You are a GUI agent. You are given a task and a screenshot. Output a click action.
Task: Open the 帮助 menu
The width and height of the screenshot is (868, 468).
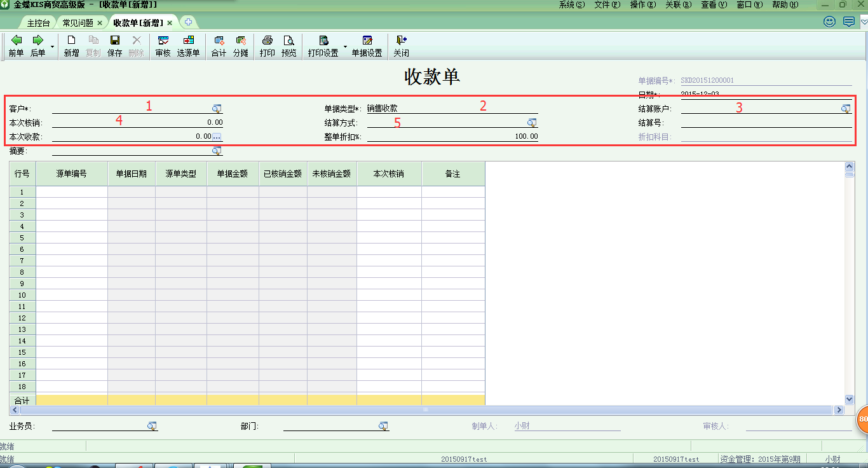pyautogui.click(x=785, y=3)
